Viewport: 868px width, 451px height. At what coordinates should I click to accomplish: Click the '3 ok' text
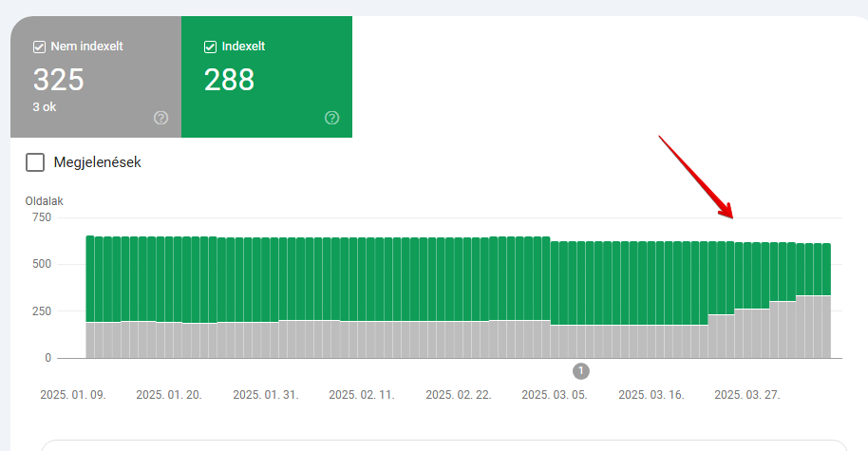click(45, 107)
